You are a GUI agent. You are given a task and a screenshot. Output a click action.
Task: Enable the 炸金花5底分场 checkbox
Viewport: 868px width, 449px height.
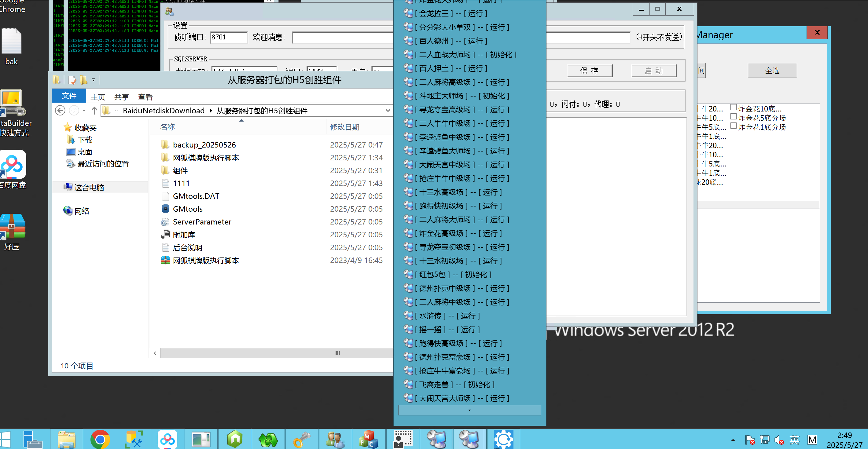733,117
